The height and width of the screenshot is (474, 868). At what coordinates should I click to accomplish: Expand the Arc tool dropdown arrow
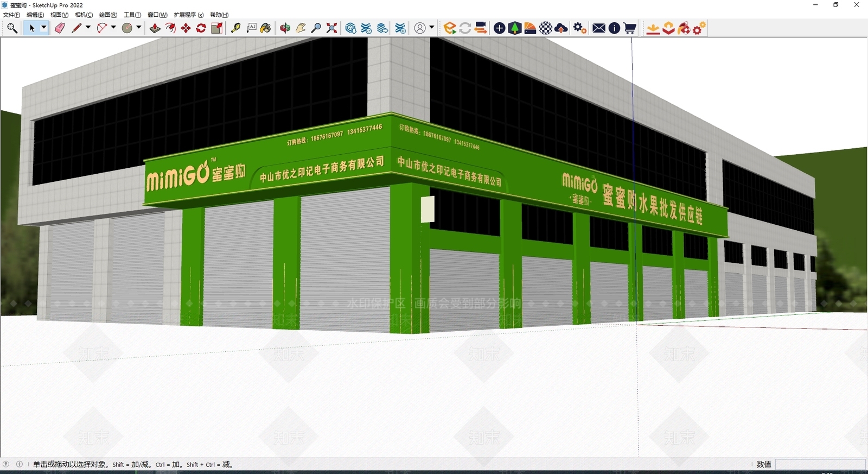pos(113,28)
